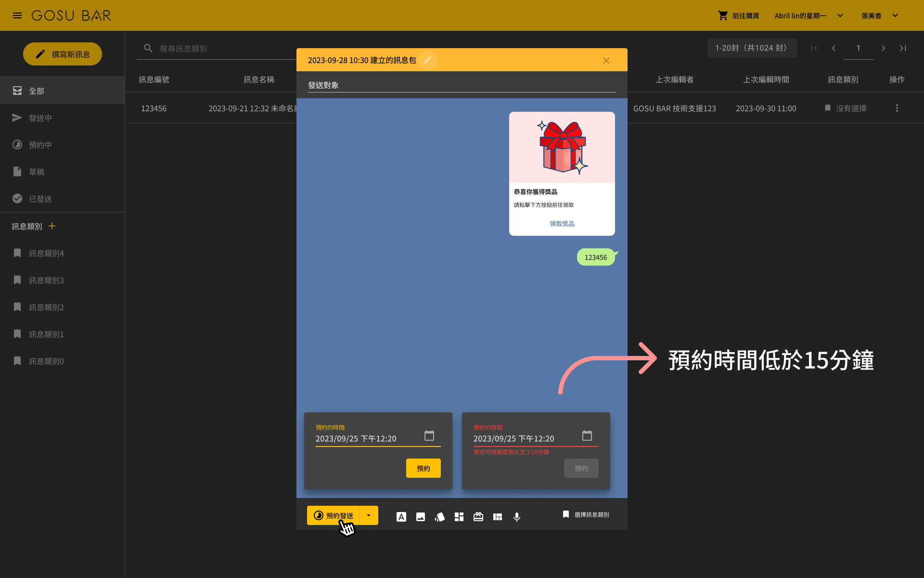Image resolution: width=924 pixels, height=578 pixels.
Task: Insert text message with the A icon
Action: [401, 517]
